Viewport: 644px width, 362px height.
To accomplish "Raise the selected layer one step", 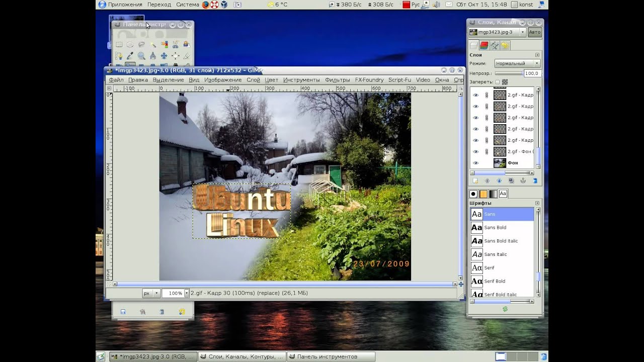I will [x=487, y=180].
